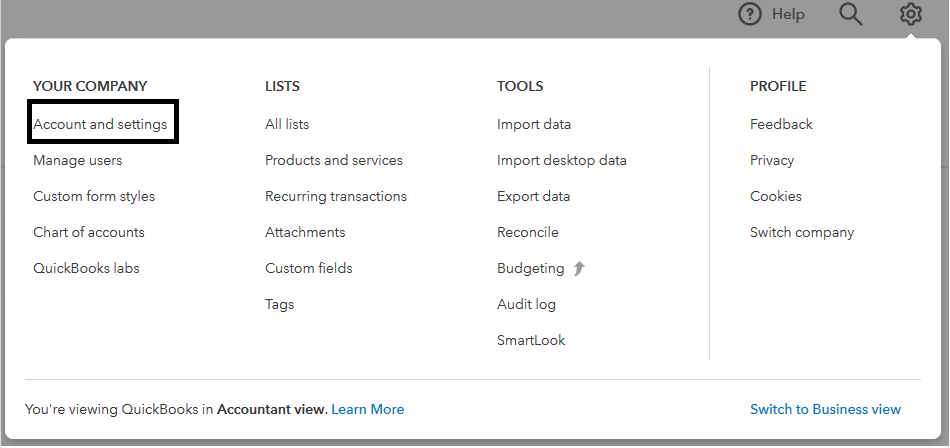Open Custom form styles
The height and width of the screenshot is (448, 950).
click(94, 196)
